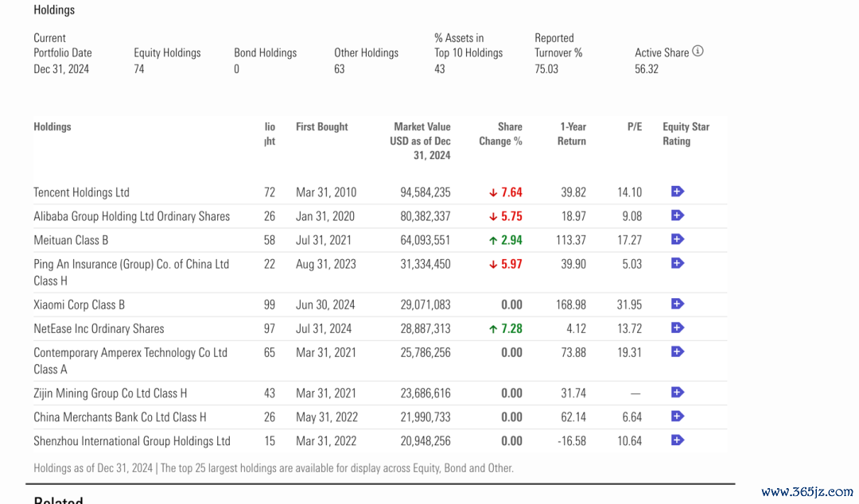Click the 1-Year Return column header

(x=572, y=134)
